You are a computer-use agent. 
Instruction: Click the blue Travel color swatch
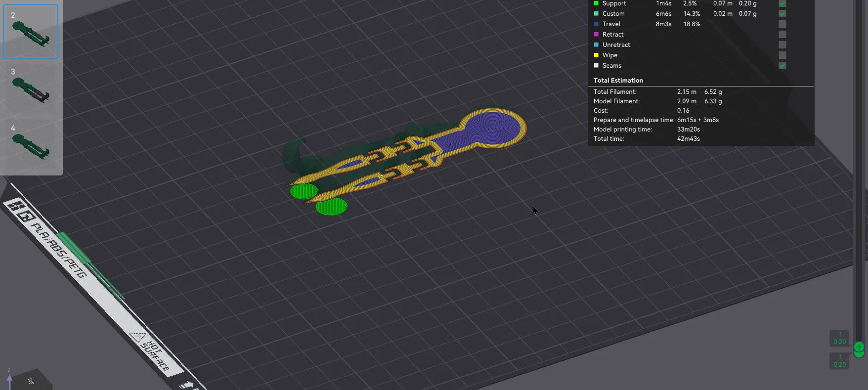(x=596, y=24)
